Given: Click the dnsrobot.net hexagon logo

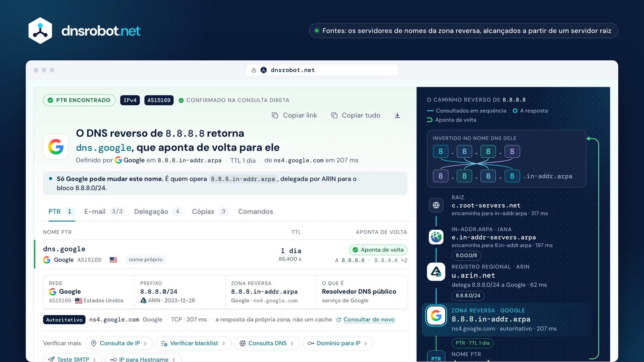Looking at the screenshot, I should 40,31.
